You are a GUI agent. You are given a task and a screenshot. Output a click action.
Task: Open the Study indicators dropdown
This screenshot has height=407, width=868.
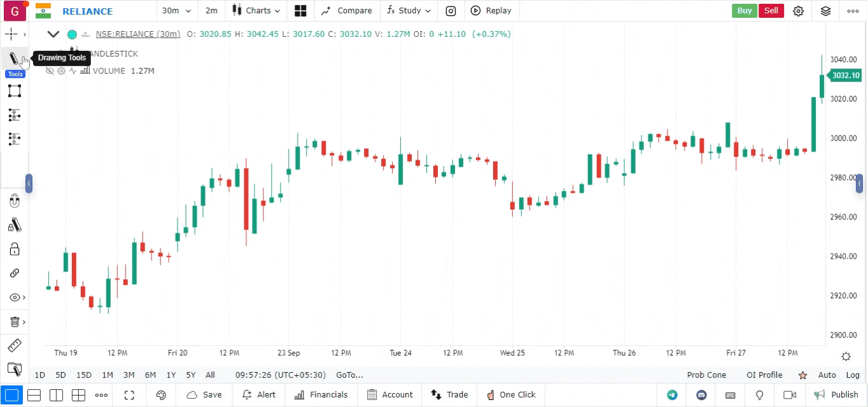(409, 11)
